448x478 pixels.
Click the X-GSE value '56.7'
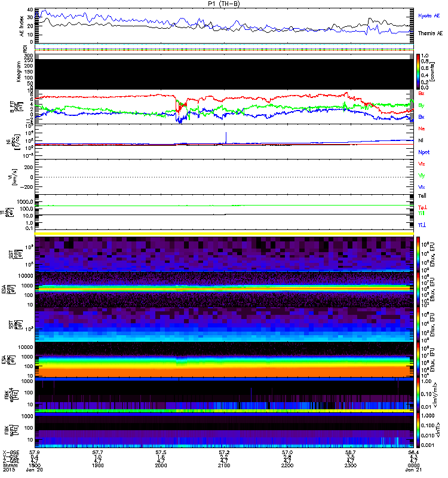coord(351,452)
